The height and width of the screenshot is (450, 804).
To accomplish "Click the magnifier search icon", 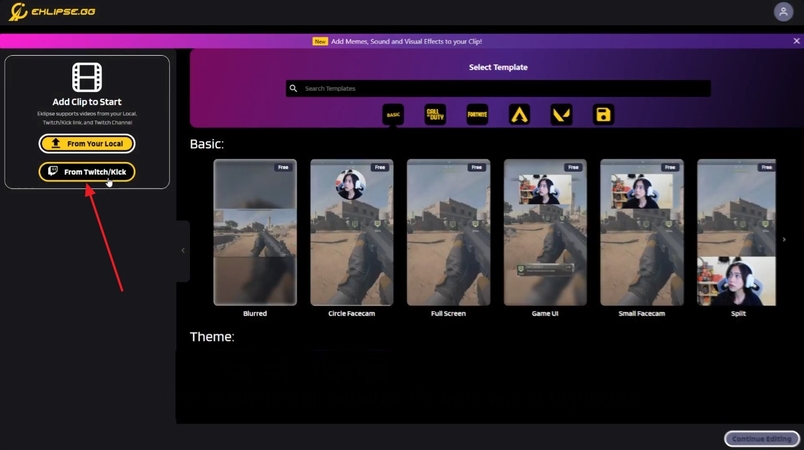I will pyautogui.click(x=293, y=88).
